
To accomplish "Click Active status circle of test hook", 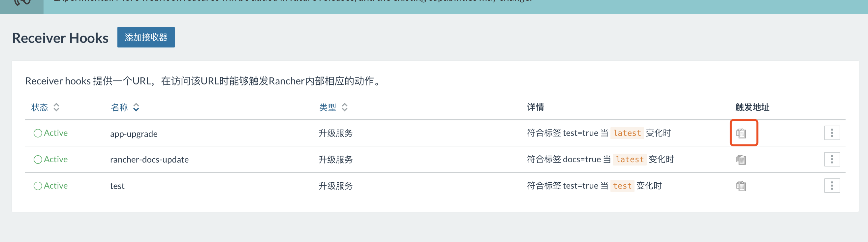I will [x=38, y=186].
